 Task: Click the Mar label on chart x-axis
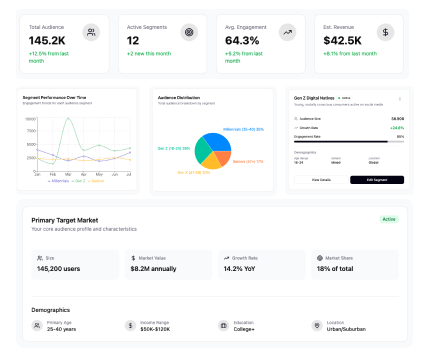coord(68,174)
